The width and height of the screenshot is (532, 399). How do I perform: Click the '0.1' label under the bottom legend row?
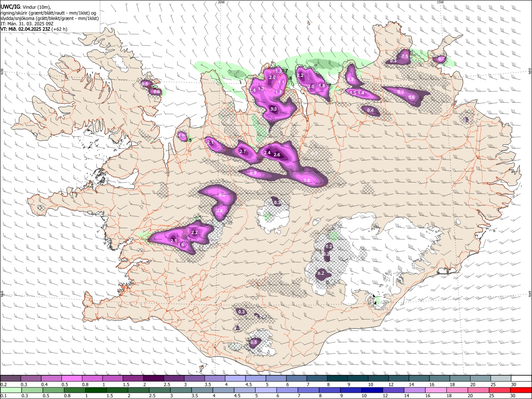pyautogui.click(x=3, y=396)
